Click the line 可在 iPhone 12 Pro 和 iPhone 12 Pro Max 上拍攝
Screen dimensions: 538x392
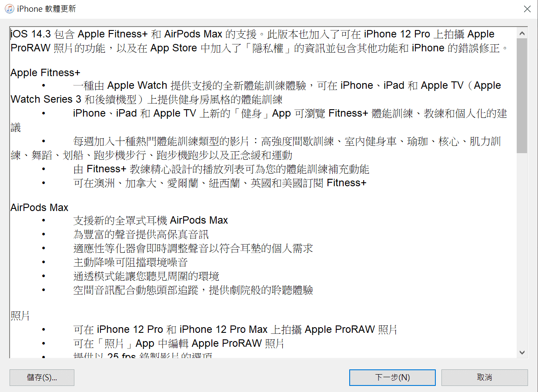pos(235,330)
